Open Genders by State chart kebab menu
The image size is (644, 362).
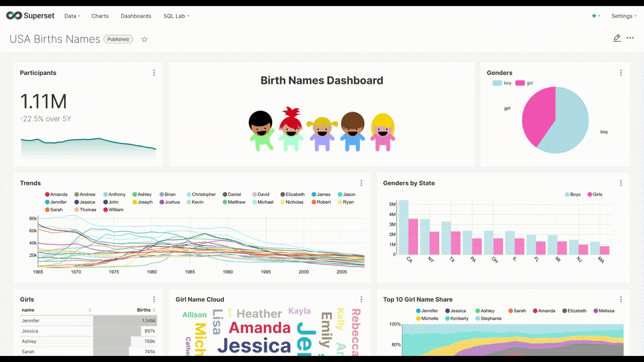point(621,183)
